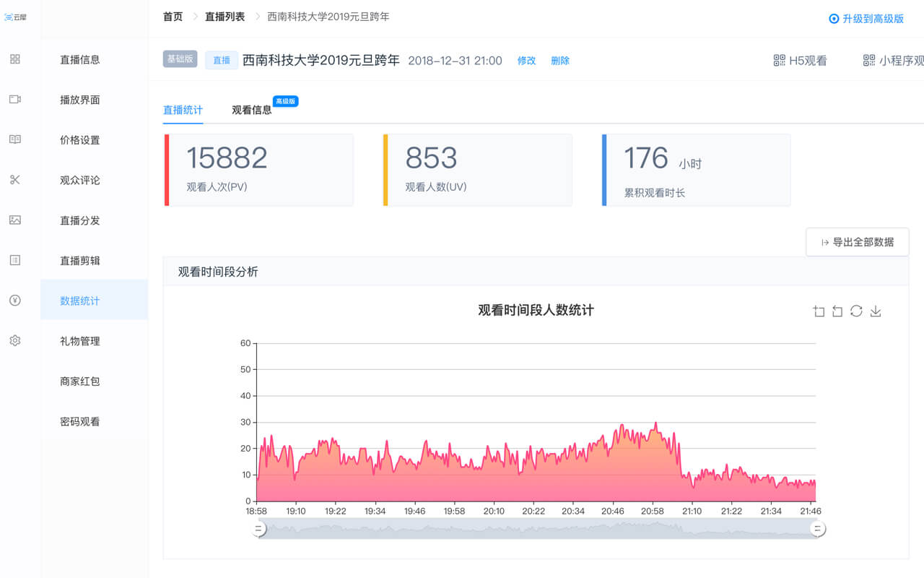
Task: Open settings gear icon in left rail
Action: click(15, 340)
